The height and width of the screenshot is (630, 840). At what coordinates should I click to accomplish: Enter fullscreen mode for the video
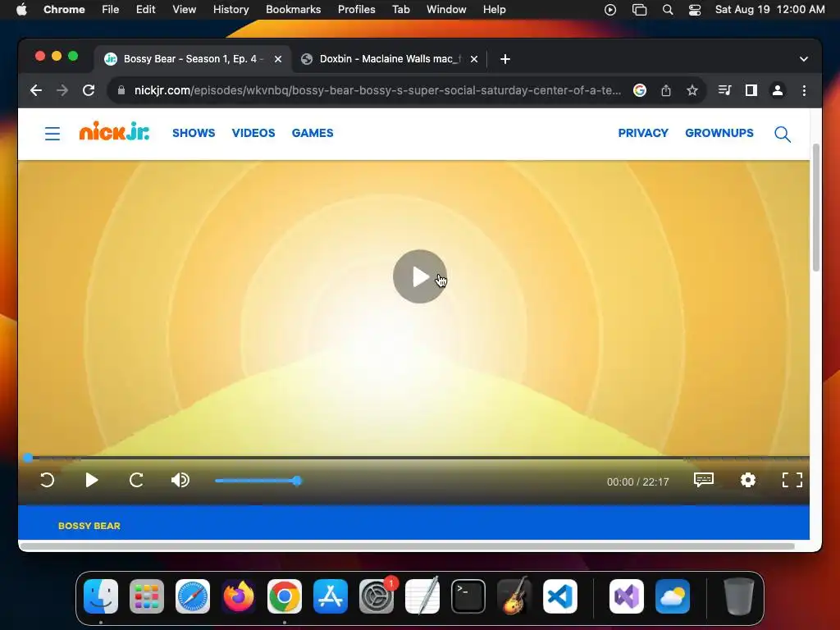click(792, 480)
